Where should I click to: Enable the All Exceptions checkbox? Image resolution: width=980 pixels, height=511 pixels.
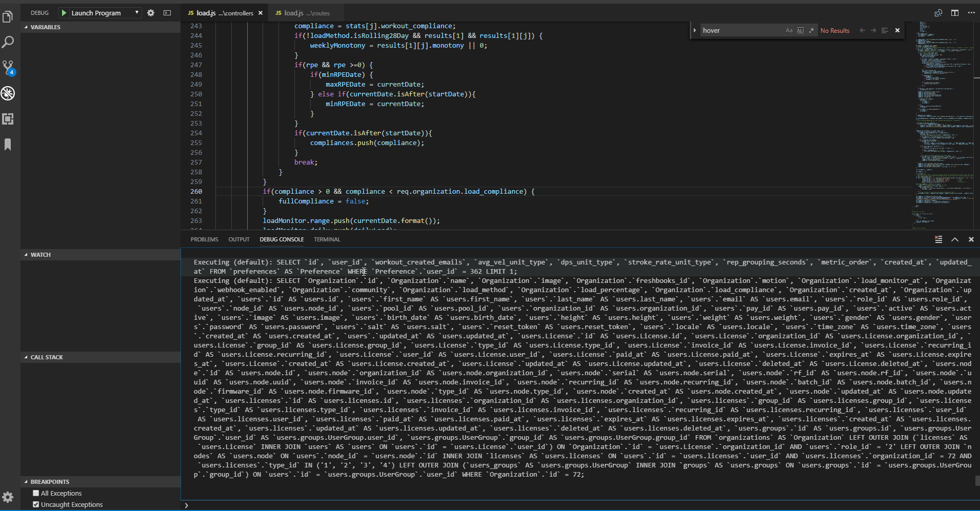(x=35, y=493)
